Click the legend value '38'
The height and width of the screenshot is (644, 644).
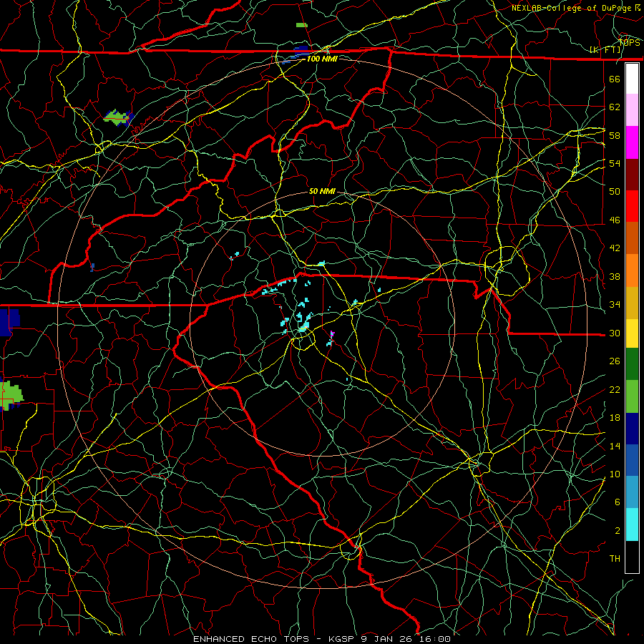pyautogui.click(x=615, y=276)
